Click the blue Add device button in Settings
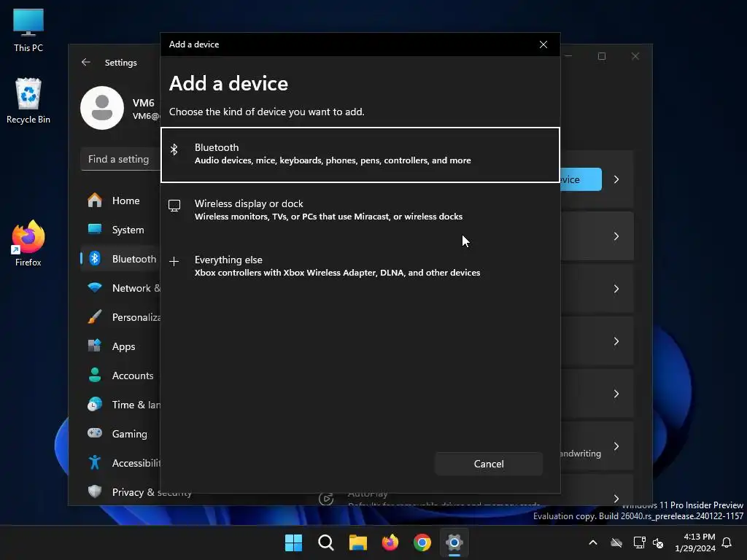The image size is (747, 560). pos(581,179)
